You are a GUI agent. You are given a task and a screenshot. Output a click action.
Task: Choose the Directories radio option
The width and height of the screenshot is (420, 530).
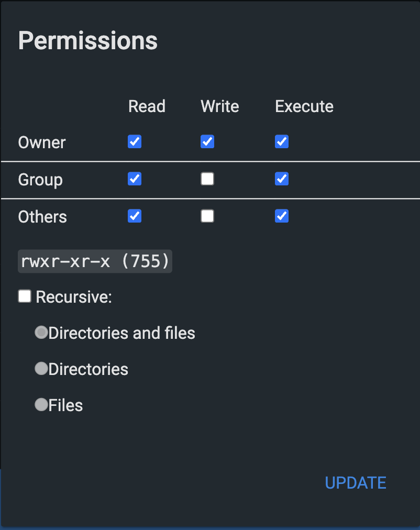(41, 368)
